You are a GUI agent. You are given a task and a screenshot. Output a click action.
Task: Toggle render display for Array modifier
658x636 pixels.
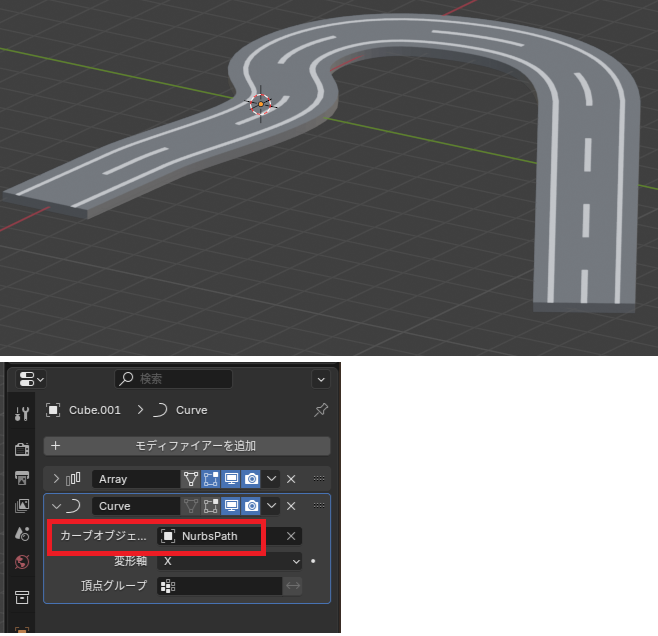point(251,479)
